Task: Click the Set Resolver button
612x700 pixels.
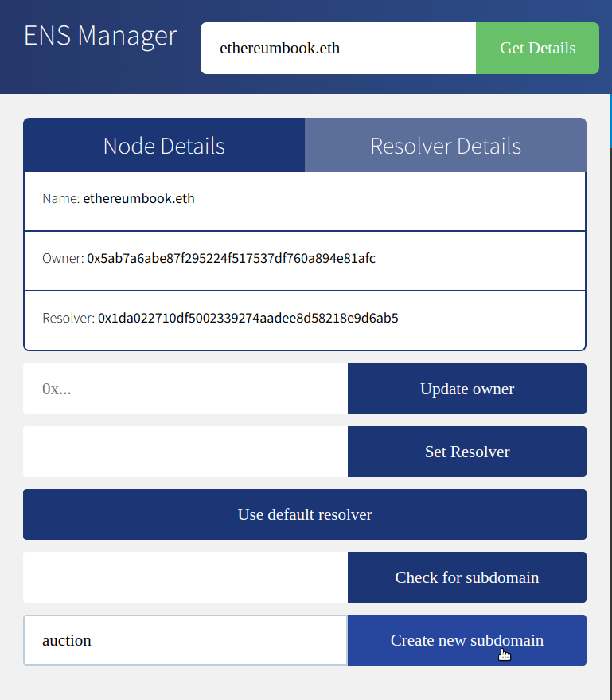Action: 466,452
